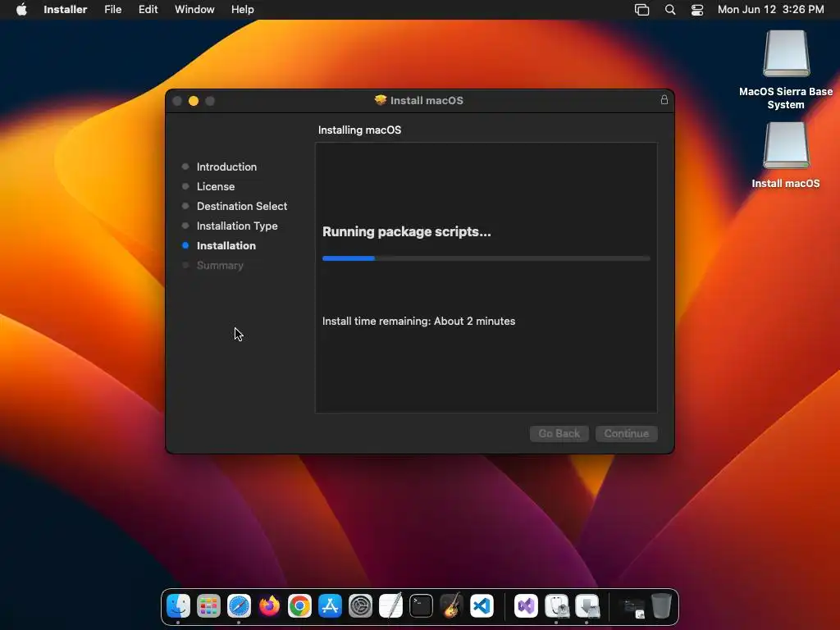Open the Trash in the dock

pyautogui.click(x=662, y=606)
